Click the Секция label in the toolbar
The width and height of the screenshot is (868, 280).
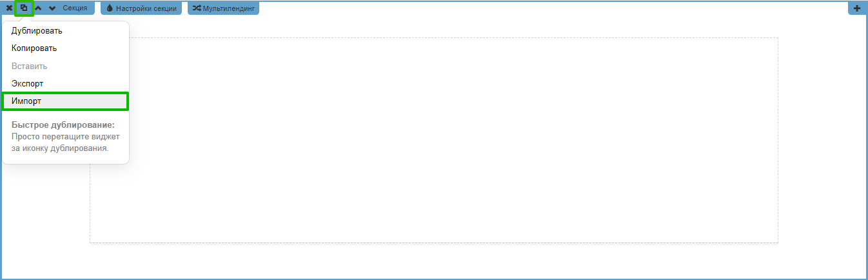coord(75,8)
